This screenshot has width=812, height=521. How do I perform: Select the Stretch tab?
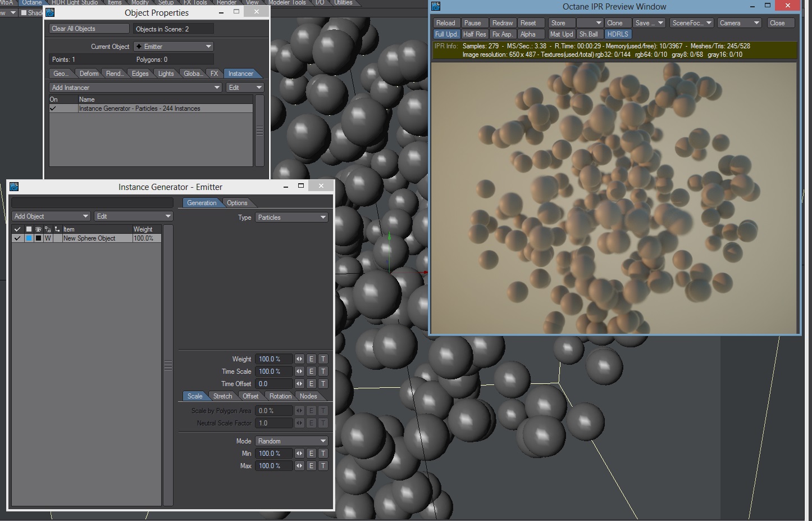point(222,396)
